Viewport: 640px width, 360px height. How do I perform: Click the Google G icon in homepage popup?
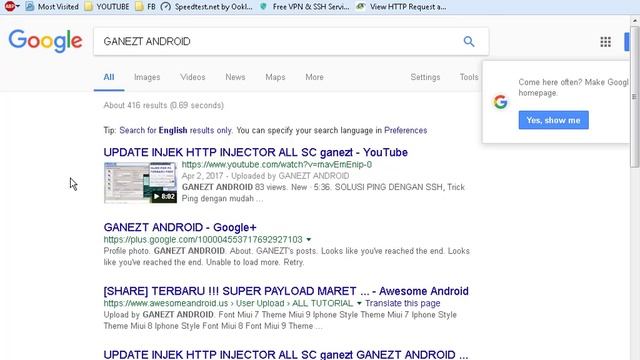500,102
